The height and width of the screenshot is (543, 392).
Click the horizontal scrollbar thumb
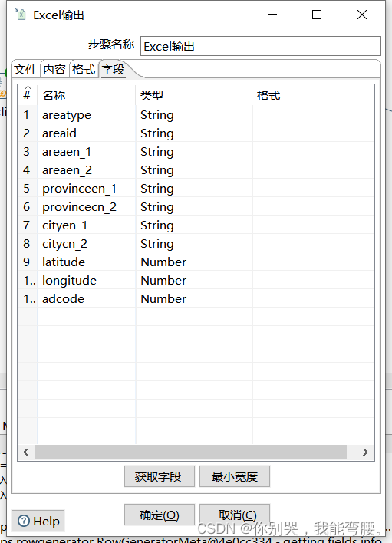point(190,452)
